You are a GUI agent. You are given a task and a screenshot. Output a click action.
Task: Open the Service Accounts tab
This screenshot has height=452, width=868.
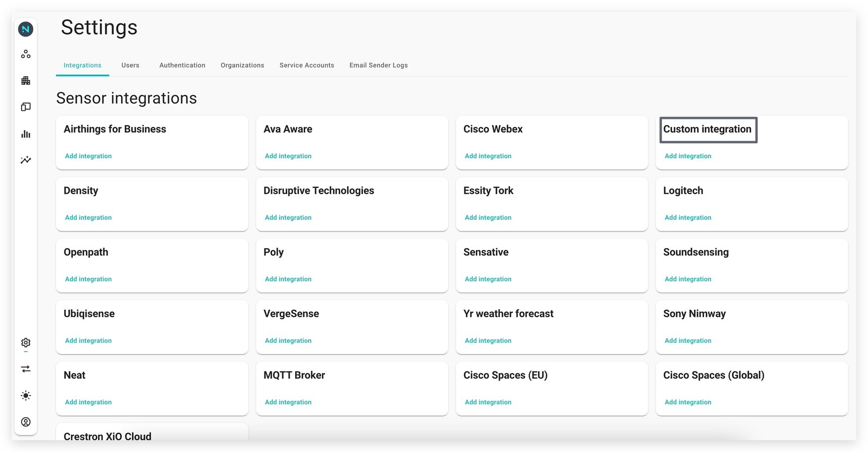tap(307, 65)
